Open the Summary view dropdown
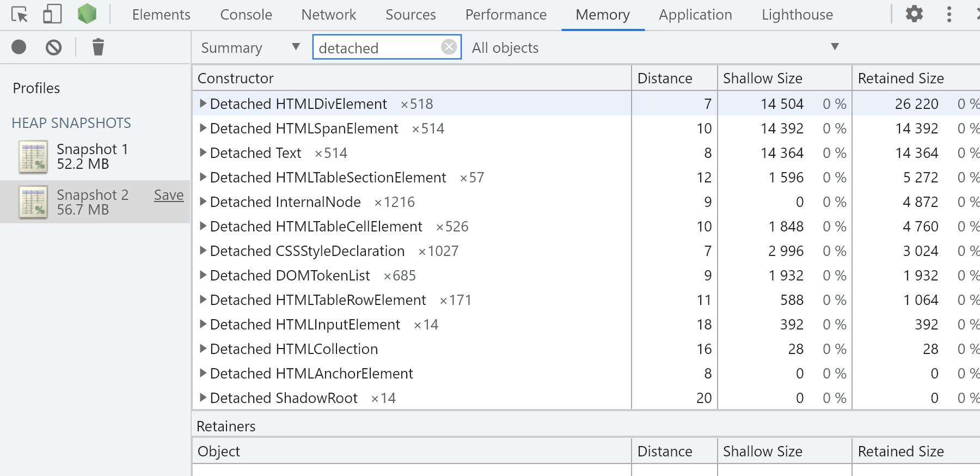This screenshot has height=476, width=980. (x=250, y=47)
